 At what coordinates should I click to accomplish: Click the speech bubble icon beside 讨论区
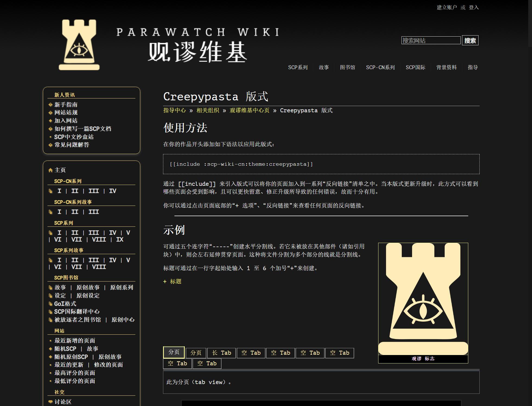50,402
